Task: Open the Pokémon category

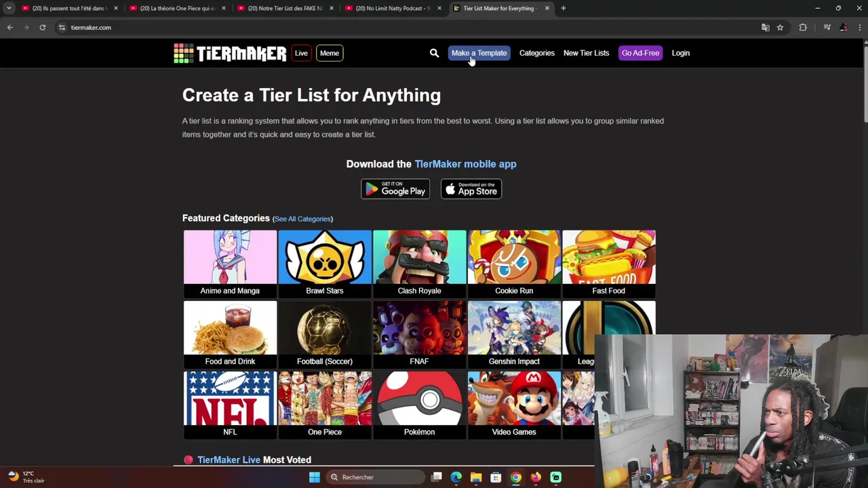Action: click(x=419, y=405)
